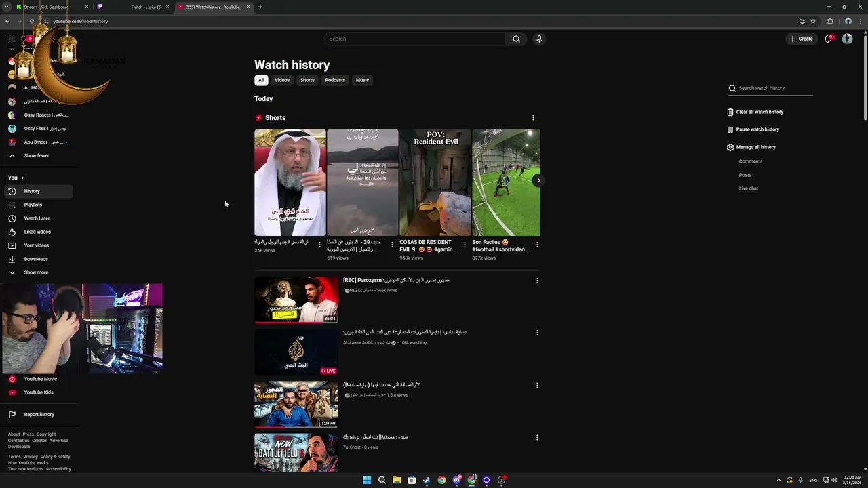Screen dimensions: 868x488
Task: Open the Paroxysm video thumbnail
Action: 296,300
